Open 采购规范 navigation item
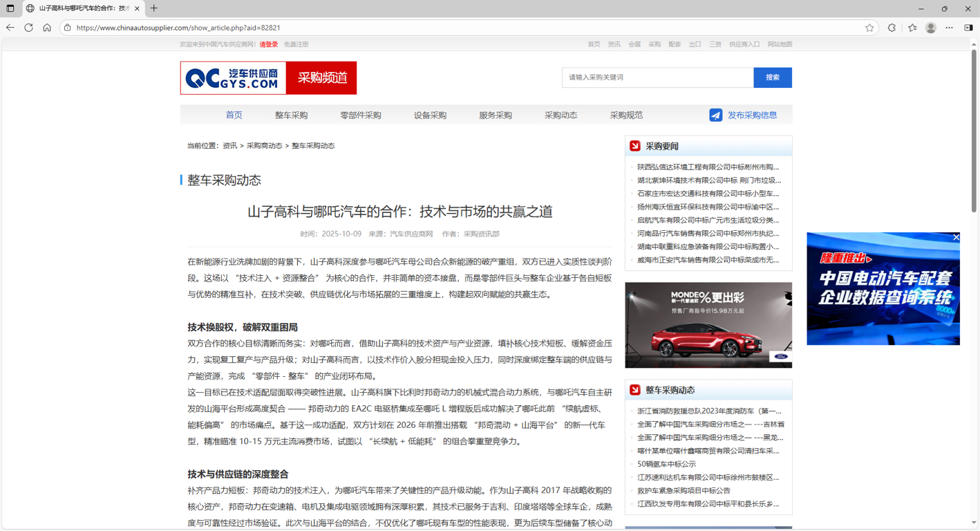Image resolution: width=980 pixels, height=531 pixels. [x=626, y=115]
